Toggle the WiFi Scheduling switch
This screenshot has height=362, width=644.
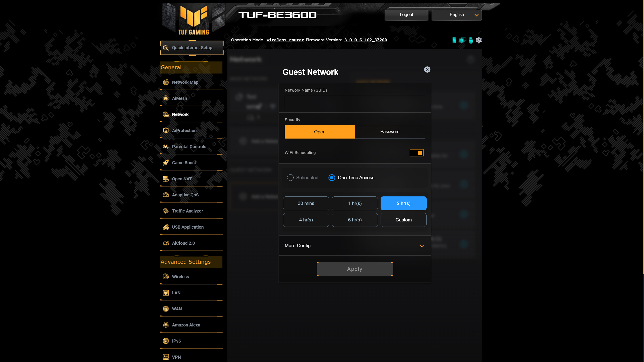pyautogui.click(x=416, y=152)
